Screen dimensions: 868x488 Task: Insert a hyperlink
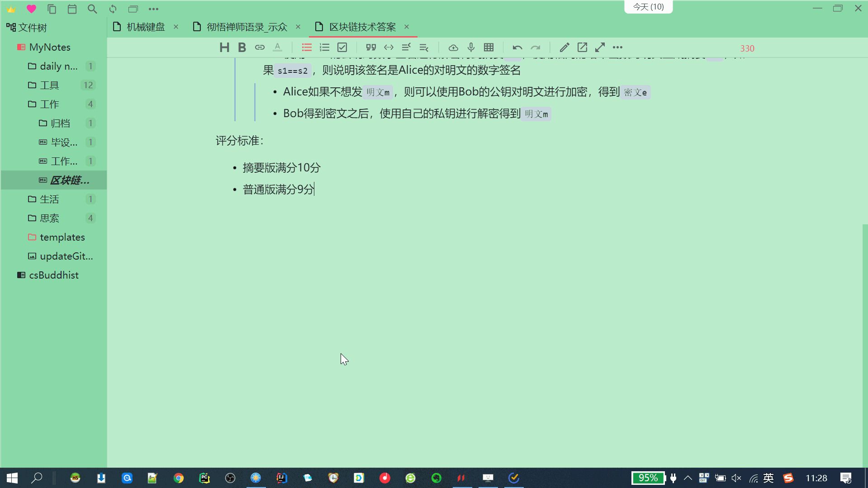(x=260, y=47)
